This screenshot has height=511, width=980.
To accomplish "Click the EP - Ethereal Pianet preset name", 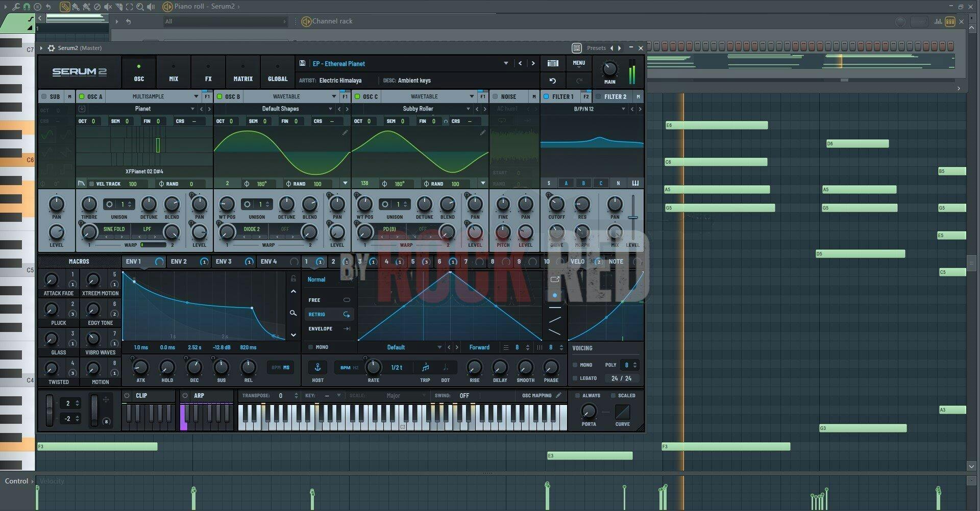I will (x=339, y=64).
